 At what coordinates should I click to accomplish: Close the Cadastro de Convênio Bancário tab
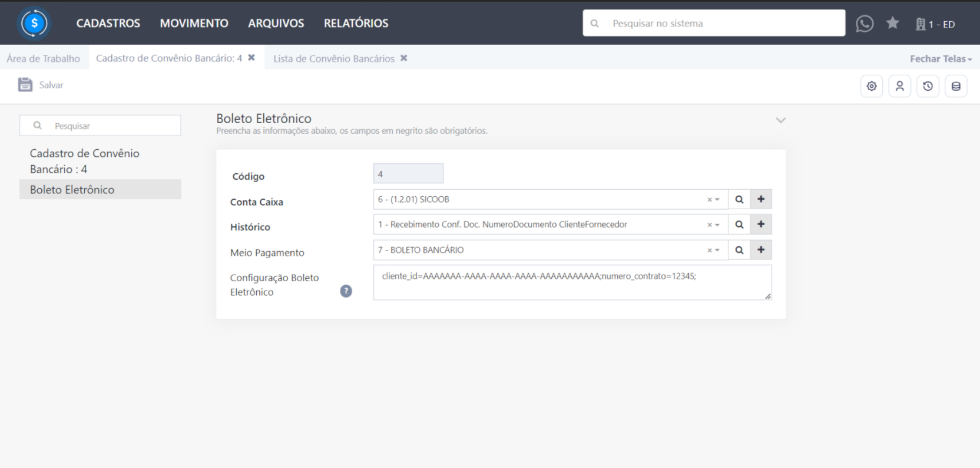pyautogui.click(x=251, y=58)
